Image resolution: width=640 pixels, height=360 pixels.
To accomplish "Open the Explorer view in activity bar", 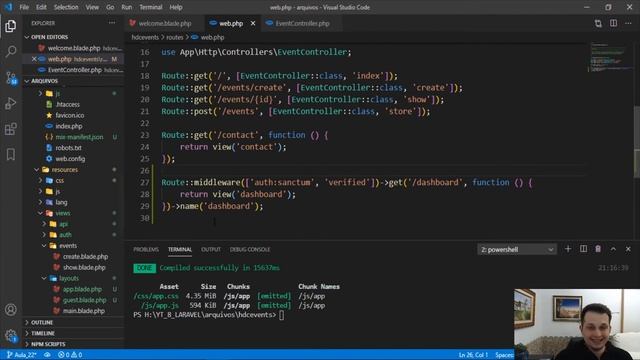I will pyautogui.click(x=11, y=26).
